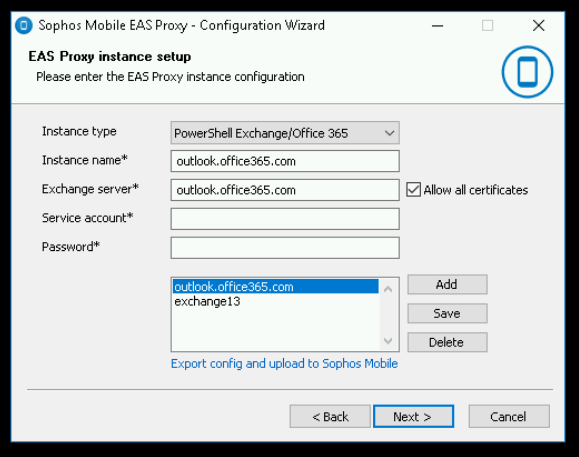
Task: Click the Add button
Action: click(447, 285)
